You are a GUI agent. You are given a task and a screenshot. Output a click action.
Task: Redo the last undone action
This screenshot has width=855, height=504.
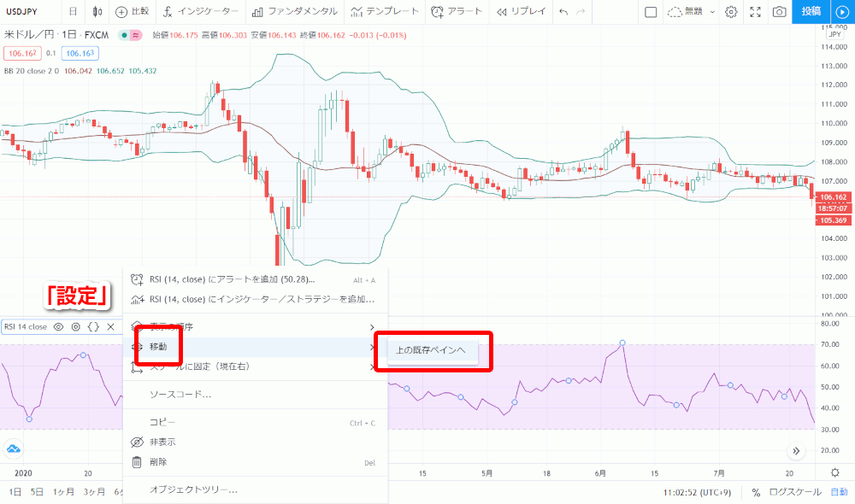click(x=581, y=11)
